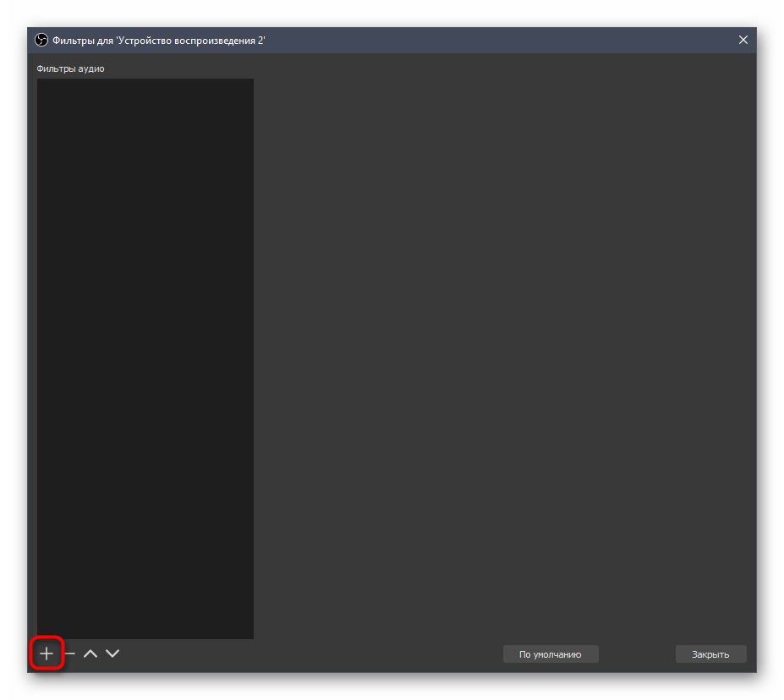Lower filter order with the downward chevron

(x=112, y=654)
